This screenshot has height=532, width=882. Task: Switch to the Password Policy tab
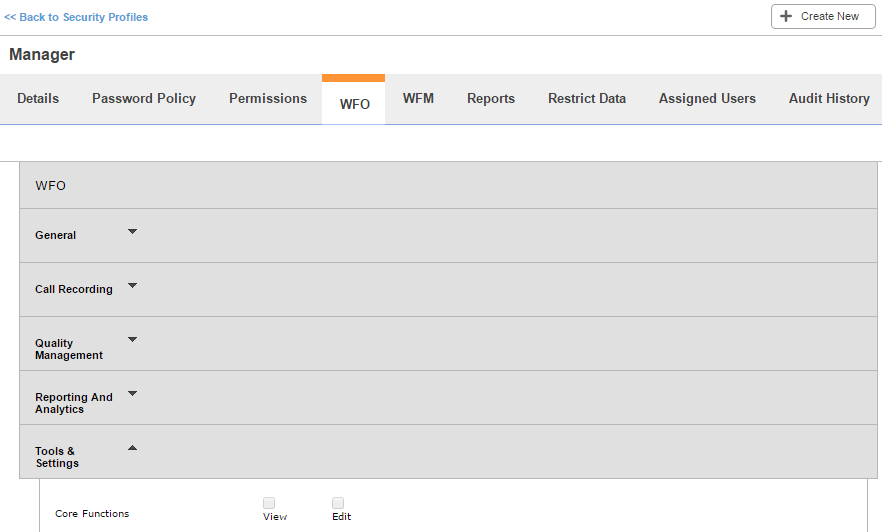click(144, 99)
